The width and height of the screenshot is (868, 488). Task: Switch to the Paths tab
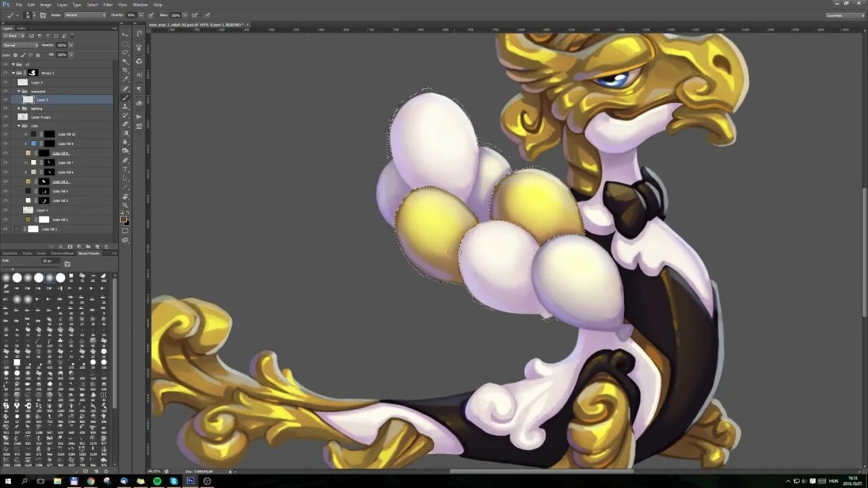[22, 28]
